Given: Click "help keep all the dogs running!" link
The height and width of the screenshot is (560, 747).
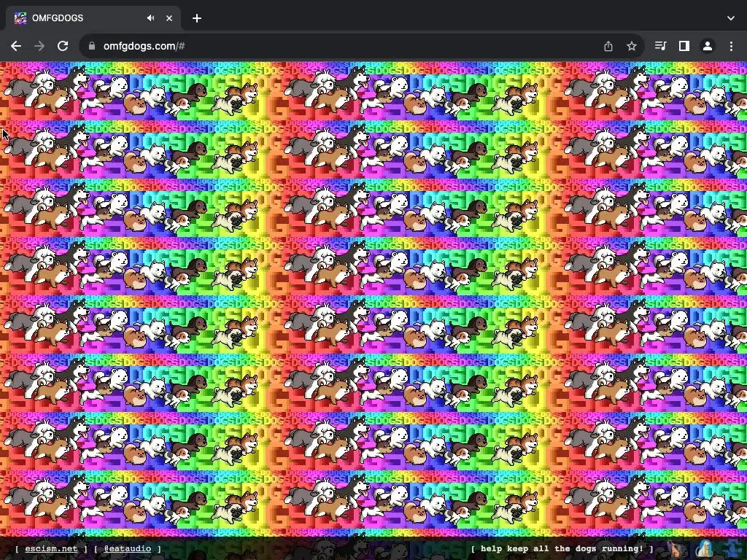Looking at the screenshot, I should (x=562, y=548).
